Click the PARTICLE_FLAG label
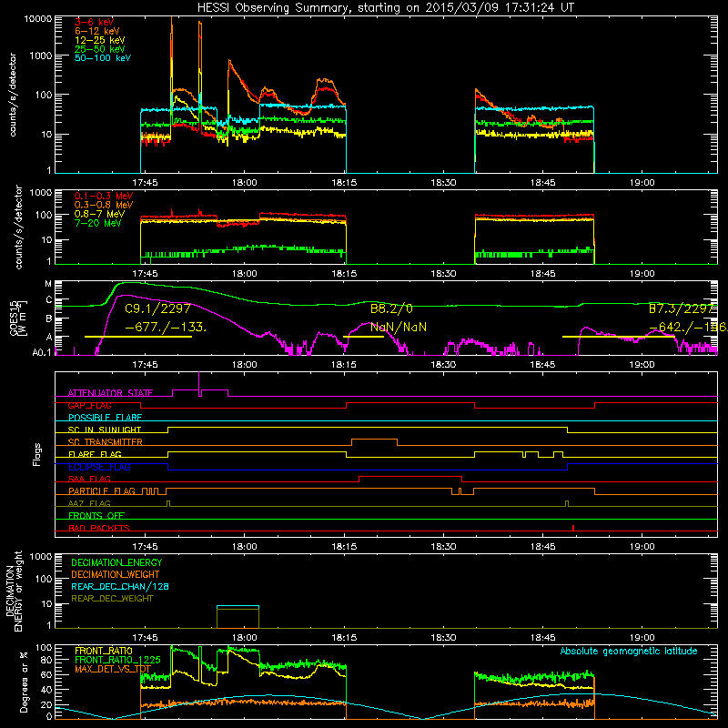The image size is (728, 728). click(x=102, y=491)
